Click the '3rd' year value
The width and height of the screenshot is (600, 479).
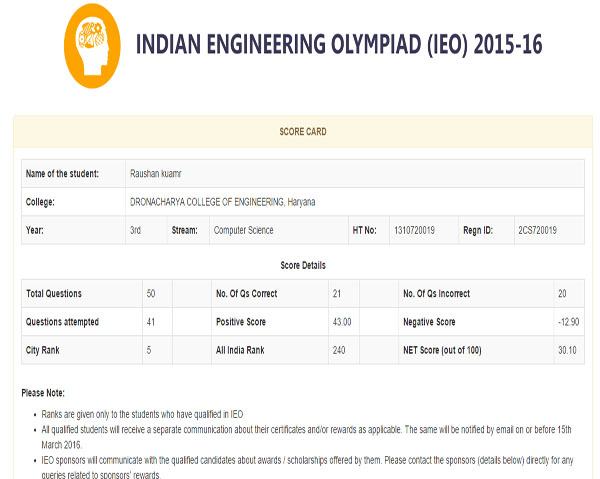click(135, 230)
